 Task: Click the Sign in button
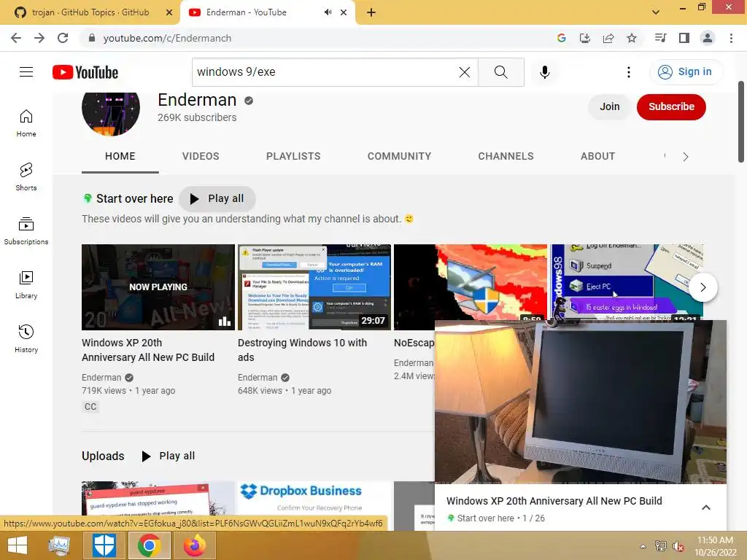point(686,72)
